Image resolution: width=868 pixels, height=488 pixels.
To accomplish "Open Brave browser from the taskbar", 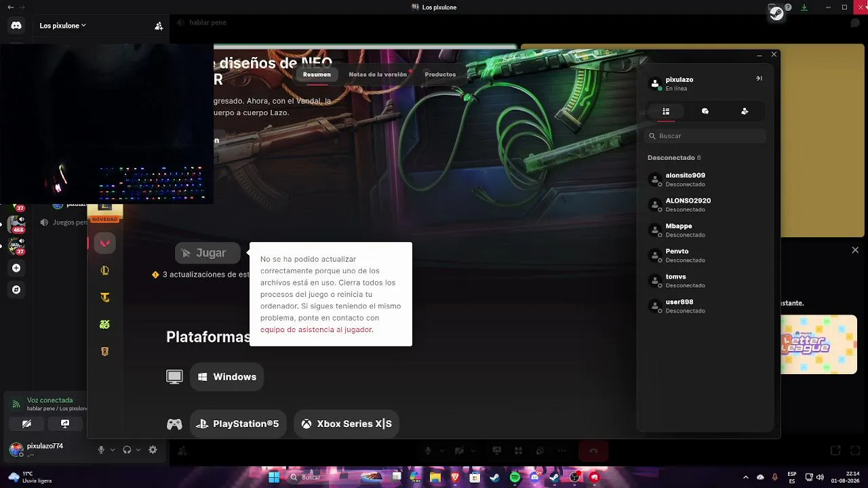I will tap(455, 477).
